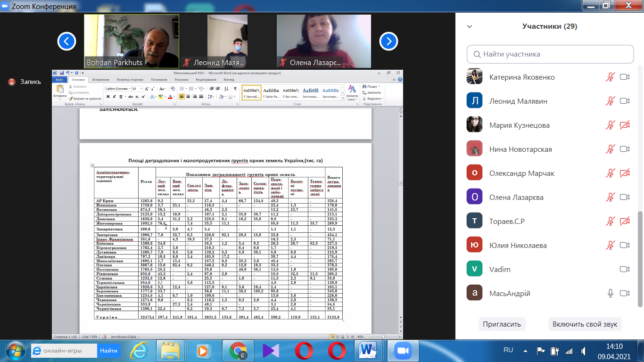Open Змінити стилі change styles menu
Screen dimensions: 644x362
point(352,93)
